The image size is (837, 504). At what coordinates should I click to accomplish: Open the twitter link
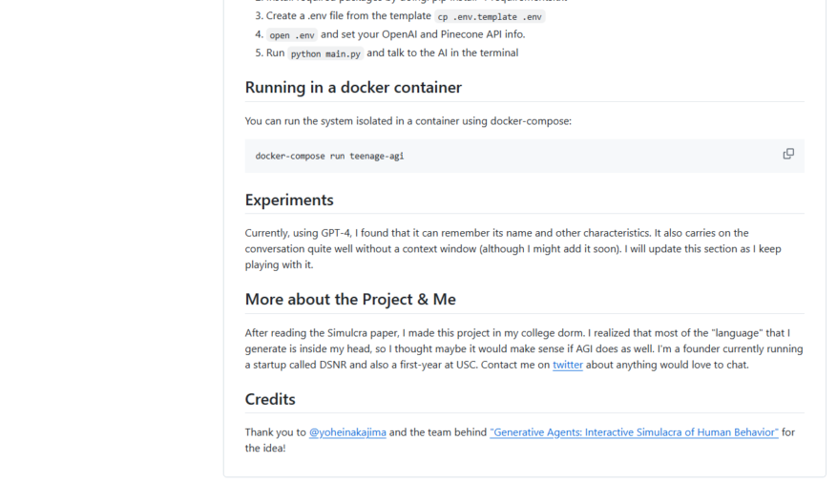tap(568, 365)
